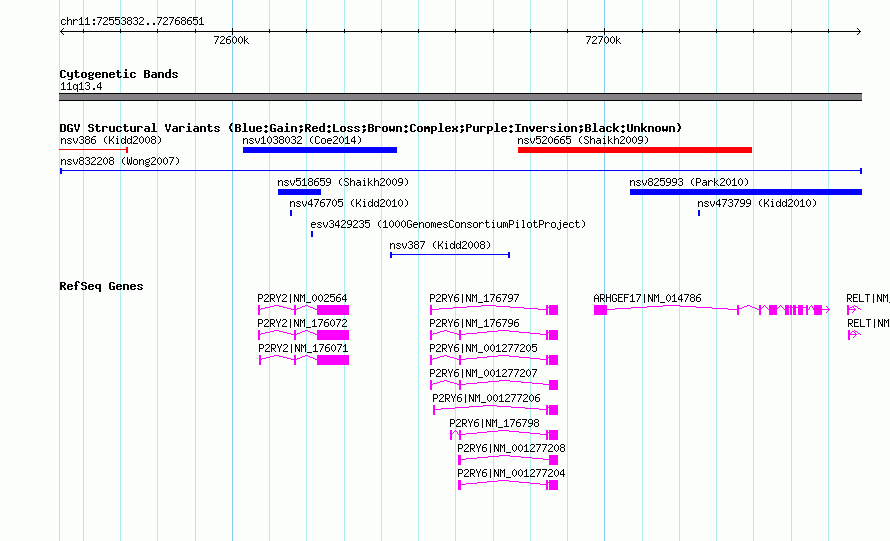Click the DGV Structural Variants track title

[370, 128]
